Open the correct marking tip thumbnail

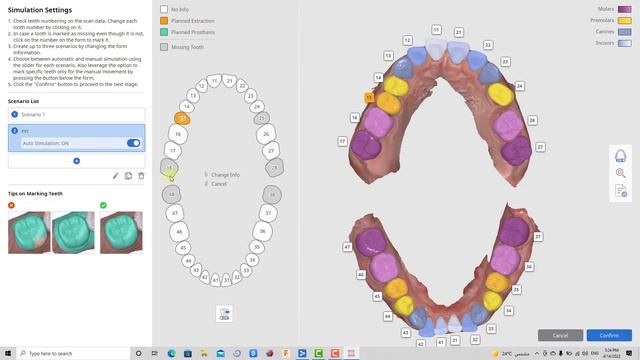121,232
